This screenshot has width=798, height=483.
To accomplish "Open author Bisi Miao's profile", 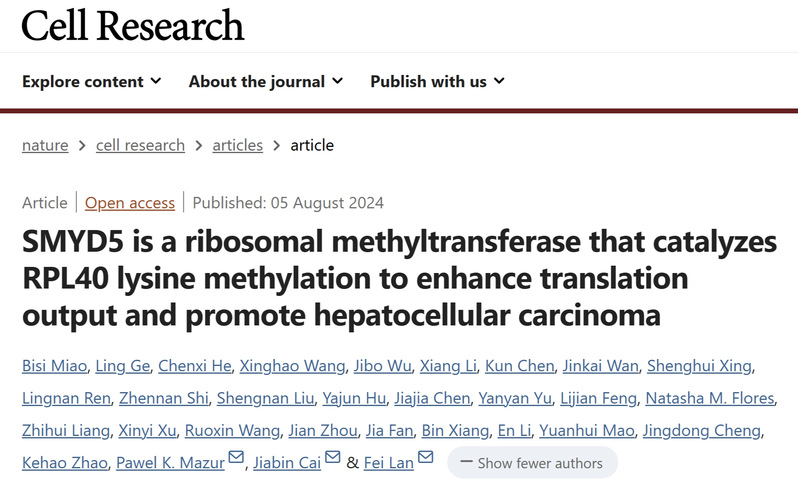I will click(x=54, y=365).
